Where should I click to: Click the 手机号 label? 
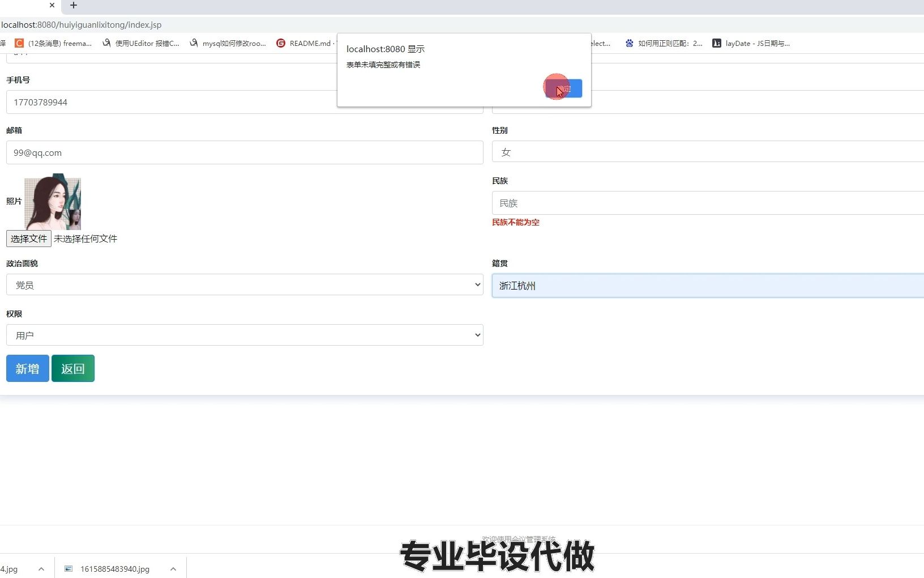[x=18, y=80]
